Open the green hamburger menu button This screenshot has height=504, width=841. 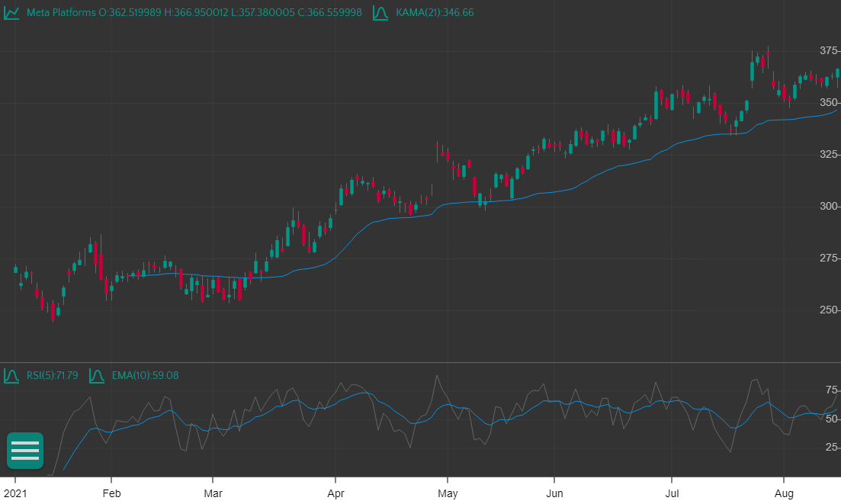pyautogui.click(x=25, y=450)
